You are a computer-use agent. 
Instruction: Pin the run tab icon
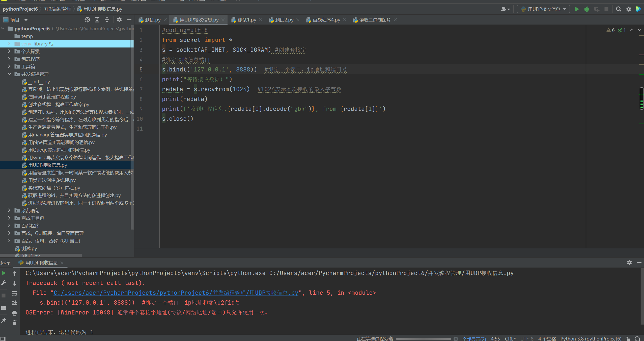click(x=4, y=321)
